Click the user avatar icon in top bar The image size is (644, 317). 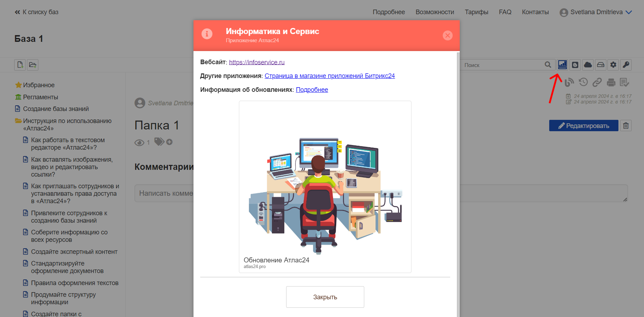564,12
